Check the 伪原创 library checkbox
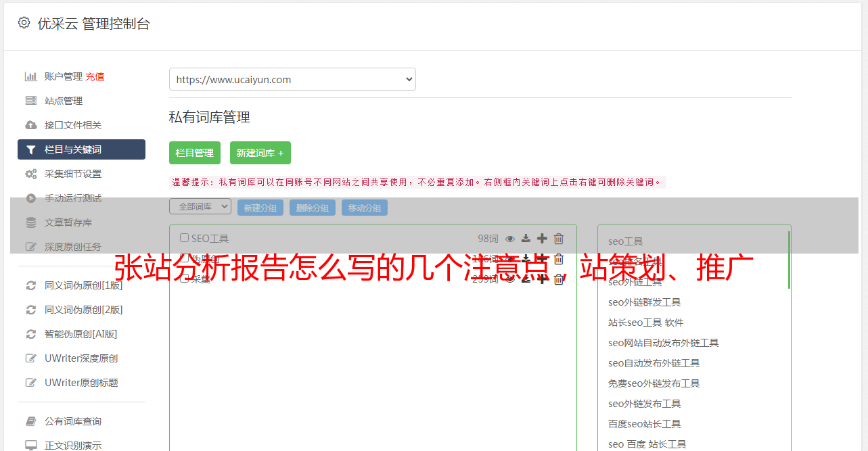The height and width of the screenshot is (451, 868). coord(184,258)
